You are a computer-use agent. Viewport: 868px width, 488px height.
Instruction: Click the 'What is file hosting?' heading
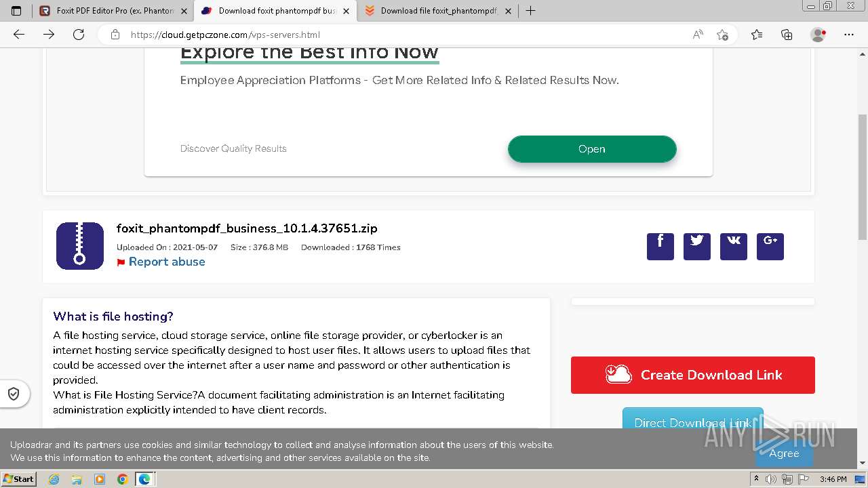[x=113, y=317]
